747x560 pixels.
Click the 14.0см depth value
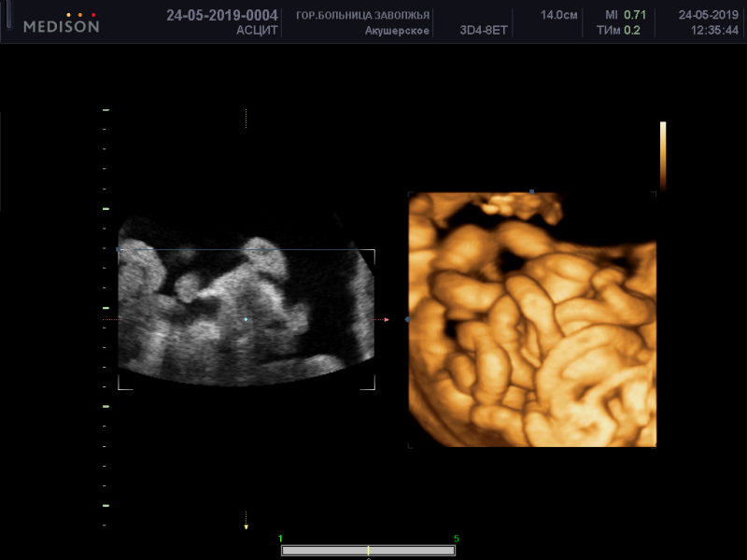(x=558, y=15)
